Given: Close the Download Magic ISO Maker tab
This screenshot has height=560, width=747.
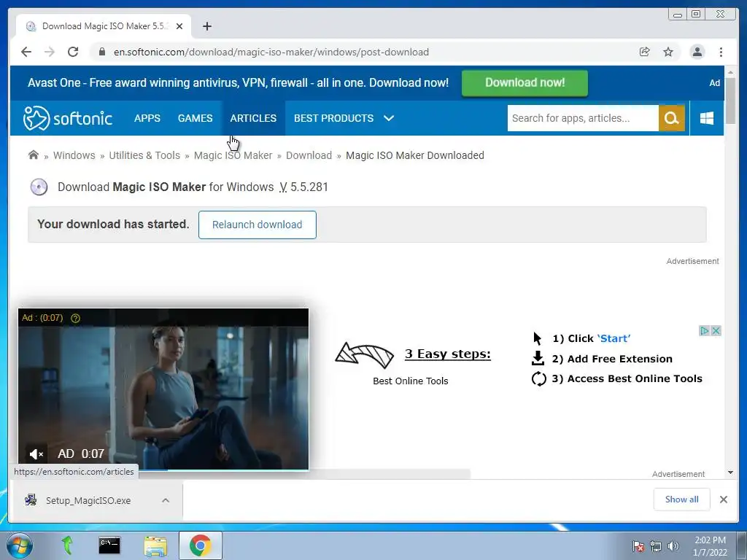Looking at the screenshot, I should click(x=179, y=26).
